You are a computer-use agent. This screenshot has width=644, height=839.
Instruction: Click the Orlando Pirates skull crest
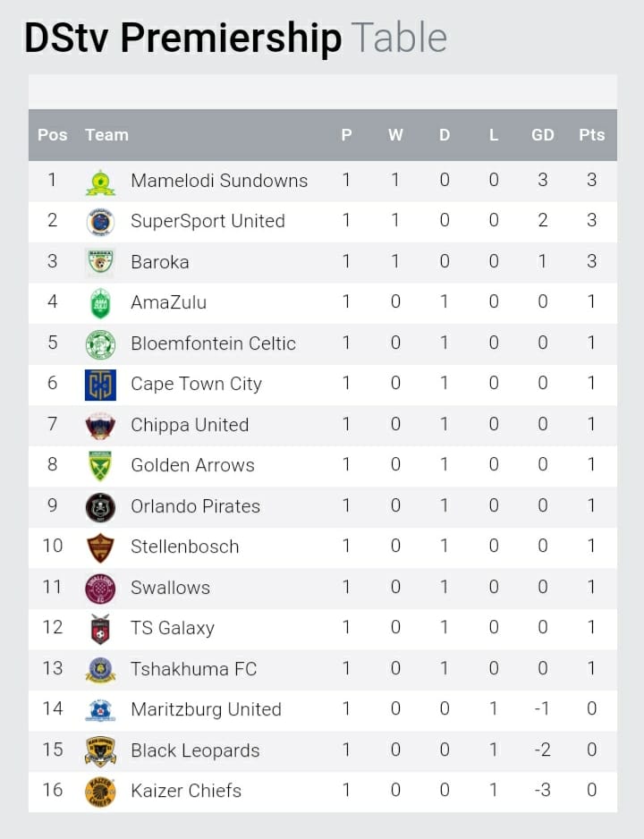click(x=100, y=507)
